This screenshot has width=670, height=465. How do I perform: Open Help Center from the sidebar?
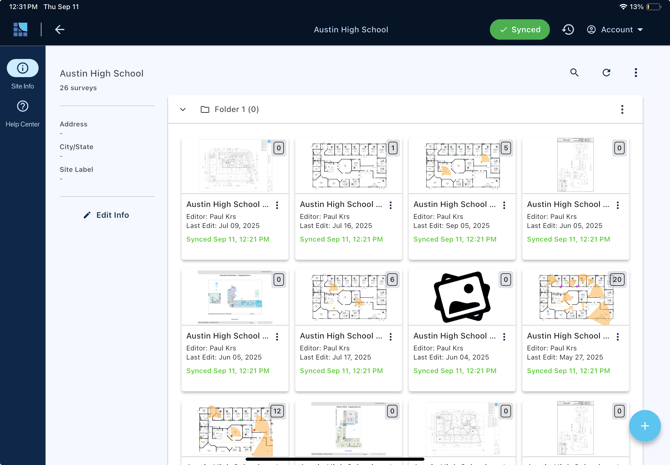coord(23,113)
